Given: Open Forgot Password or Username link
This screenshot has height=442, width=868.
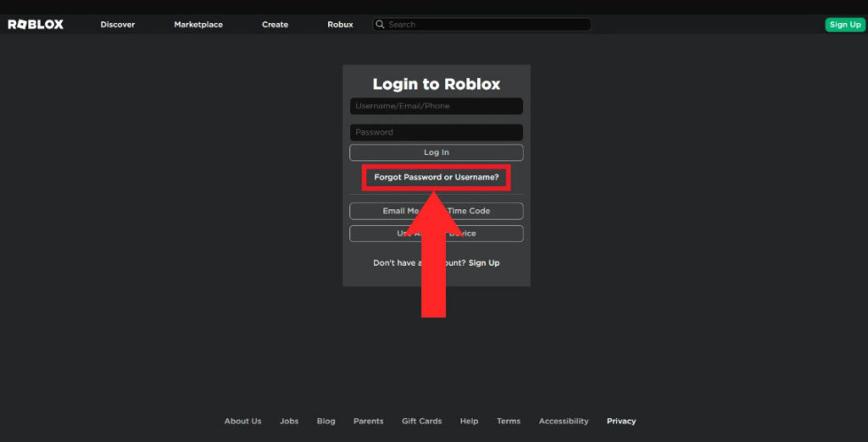Looking at the screenshot, I should (436, 178).
